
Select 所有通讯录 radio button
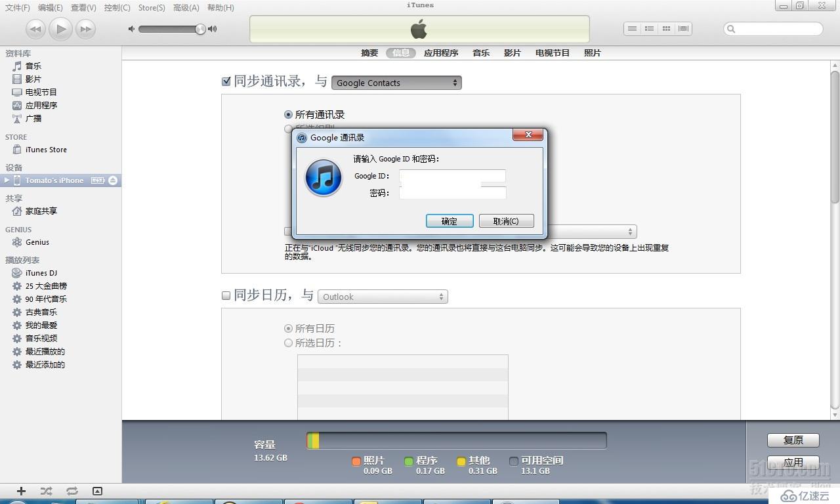click(x=288, y=115)
